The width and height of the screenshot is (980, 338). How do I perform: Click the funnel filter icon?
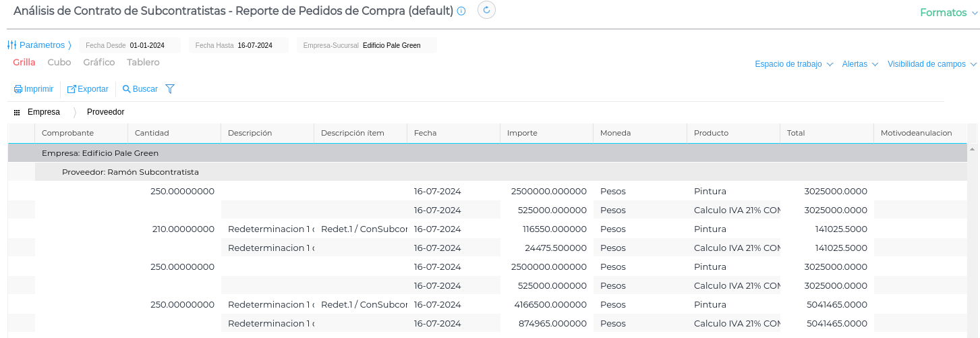click(170, 89)
